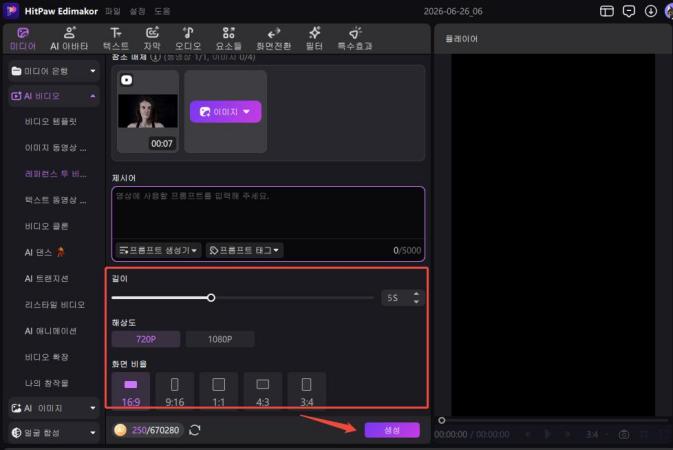
Task: Choose the 1:1 aspect ratio
Action: [x=218, y=391]
